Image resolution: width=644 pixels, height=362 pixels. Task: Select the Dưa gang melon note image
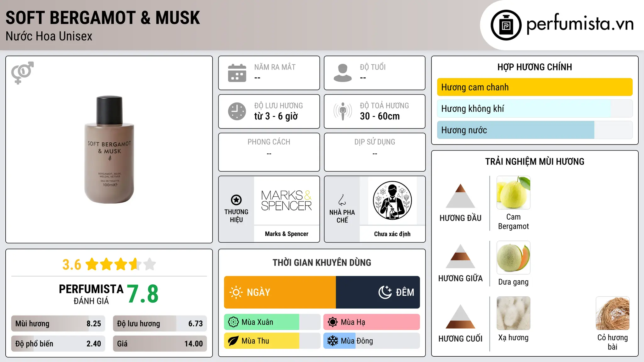[514, 258]
